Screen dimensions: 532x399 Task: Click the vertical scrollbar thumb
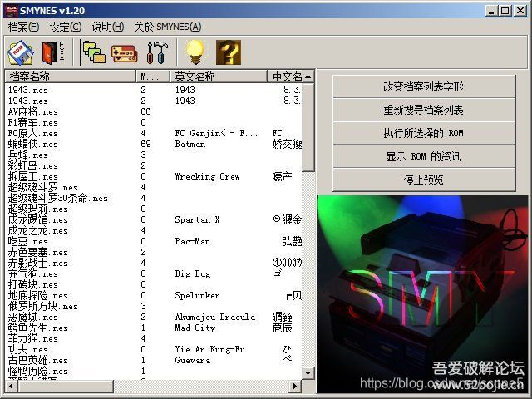point(308,127)
